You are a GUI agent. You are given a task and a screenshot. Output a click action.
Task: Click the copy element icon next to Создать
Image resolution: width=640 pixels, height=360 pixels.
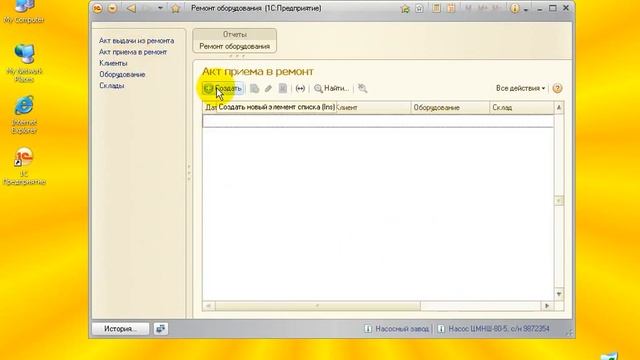tap(254, 88)
